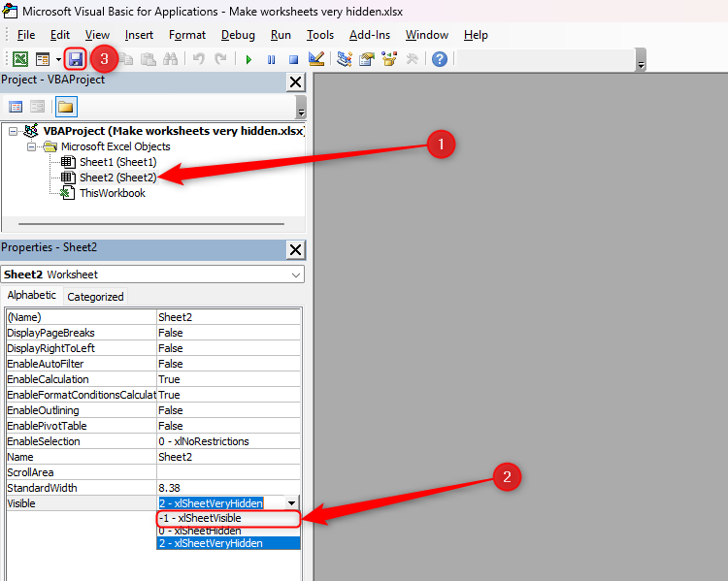The image size is (728, 581).
Task: Open the Object Browser toolbar icon
Action: click(x=389, y=59)
